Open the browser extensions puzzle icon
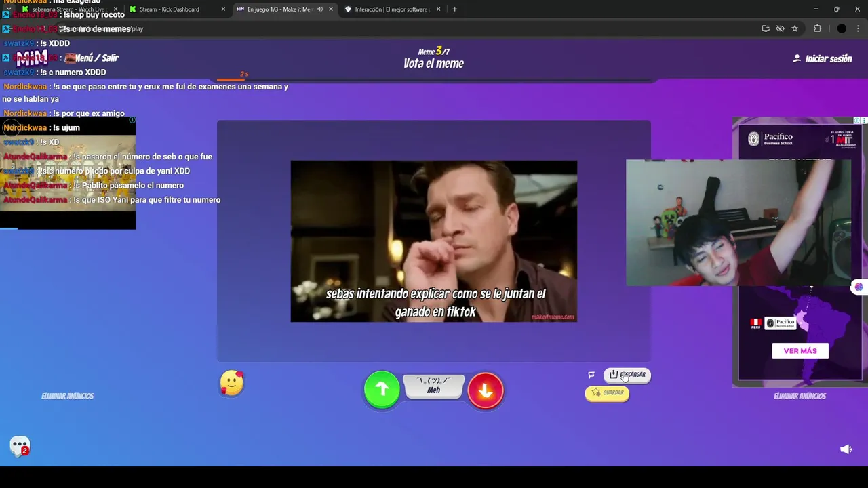This screenshot has width=868, height=488. pos(817,28)
